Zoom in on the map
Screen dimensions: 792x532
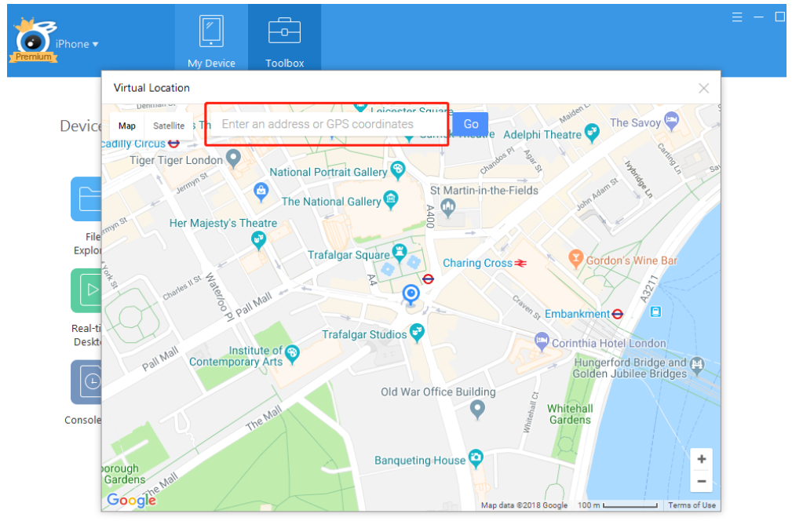pos(701,459)
